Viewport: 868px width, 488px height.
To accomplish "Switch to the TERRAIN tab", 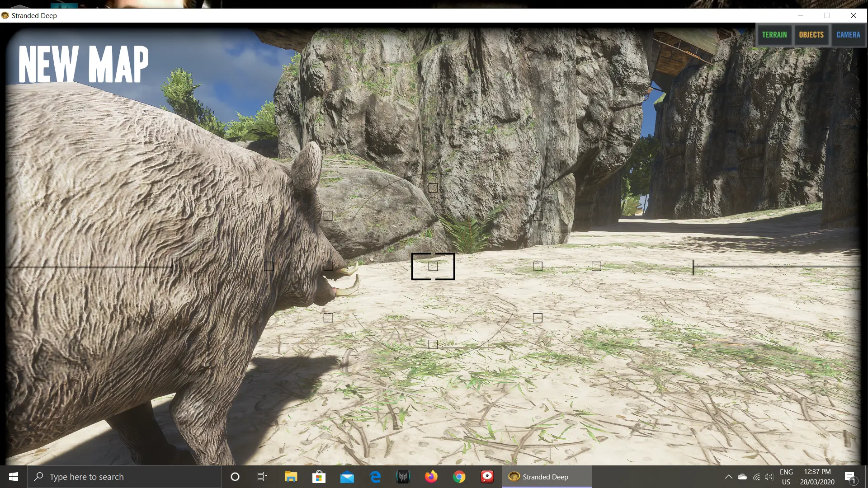I will tap(774, 35).
